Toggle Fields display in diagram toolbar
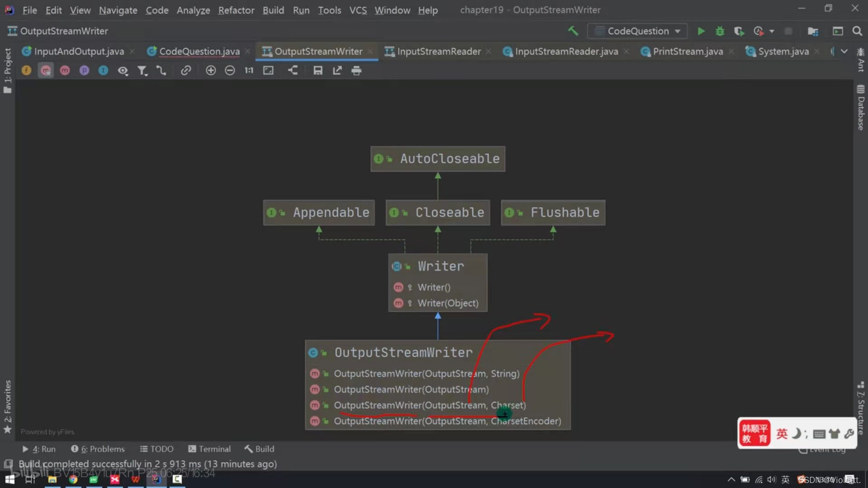This screenshot has height=488, width=868. pyautogui.click(x=27, y=70)
